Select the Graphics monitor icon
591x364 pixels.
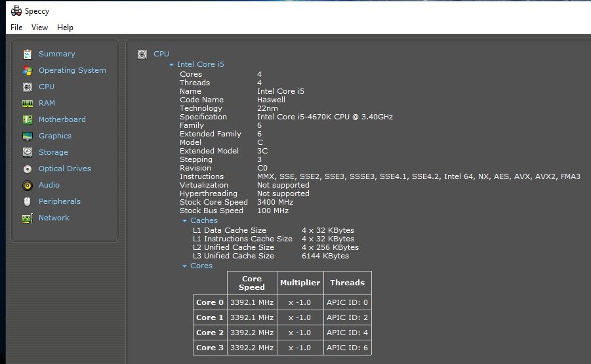[x=28, y=136]
